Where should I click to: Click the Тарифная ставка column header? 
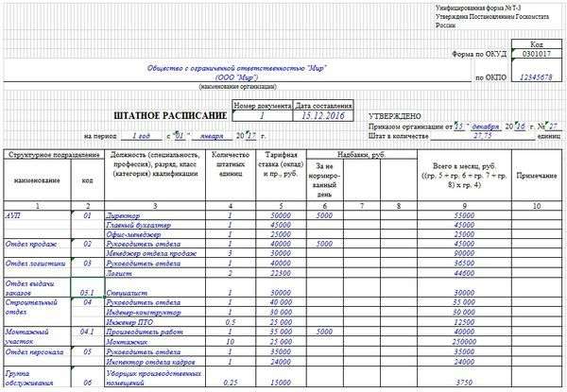[281, 164]
